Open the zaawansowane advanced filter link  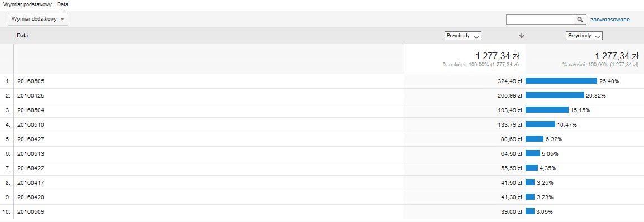[x=610, y=20]
